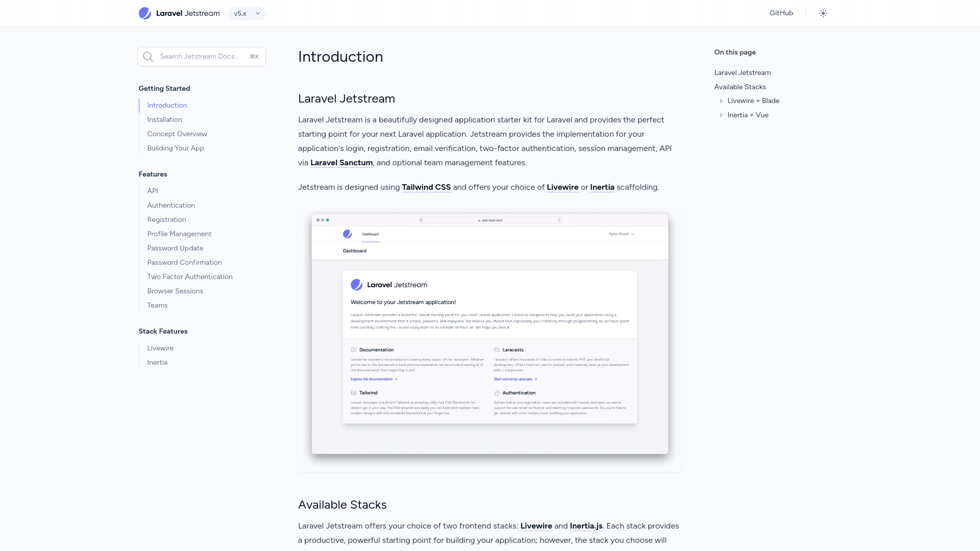Click the Laravel Jetstream logo icon
This screenshot has height=551, width=980.
pyautogui.click(x=145, y=13)
